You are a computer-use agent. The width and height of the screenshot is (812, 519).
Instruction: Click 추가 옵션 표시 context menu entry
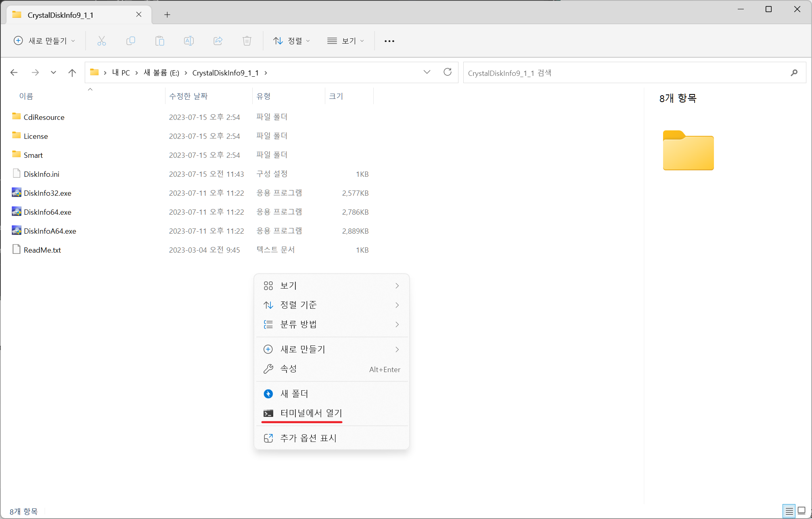[308, 438]
